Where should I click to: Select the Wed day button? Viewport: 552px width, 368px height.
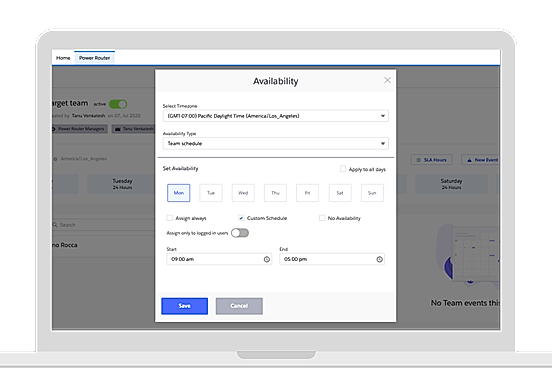point(243,193)
